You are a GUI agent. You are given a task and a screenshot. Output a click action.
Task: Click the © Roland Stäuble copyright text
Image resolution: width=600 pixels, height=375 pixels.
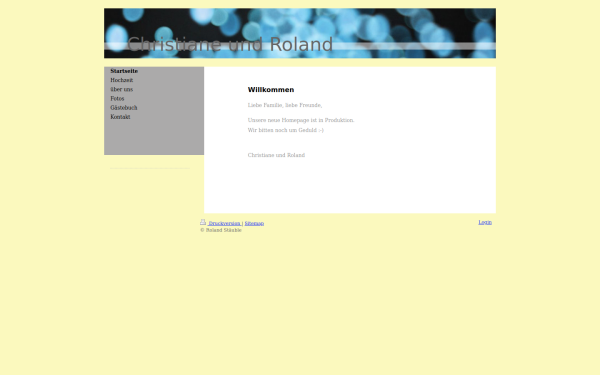(221, 230)
